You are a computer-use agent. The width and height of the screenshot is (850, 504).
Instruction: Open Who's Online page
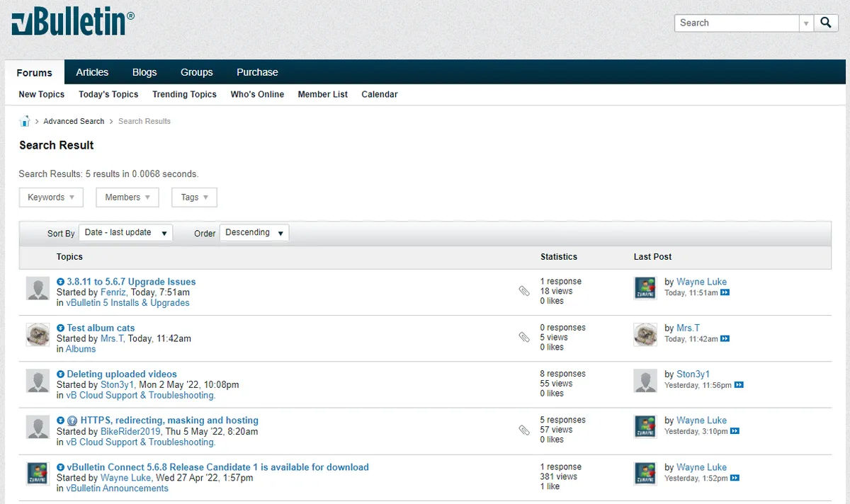257,94
